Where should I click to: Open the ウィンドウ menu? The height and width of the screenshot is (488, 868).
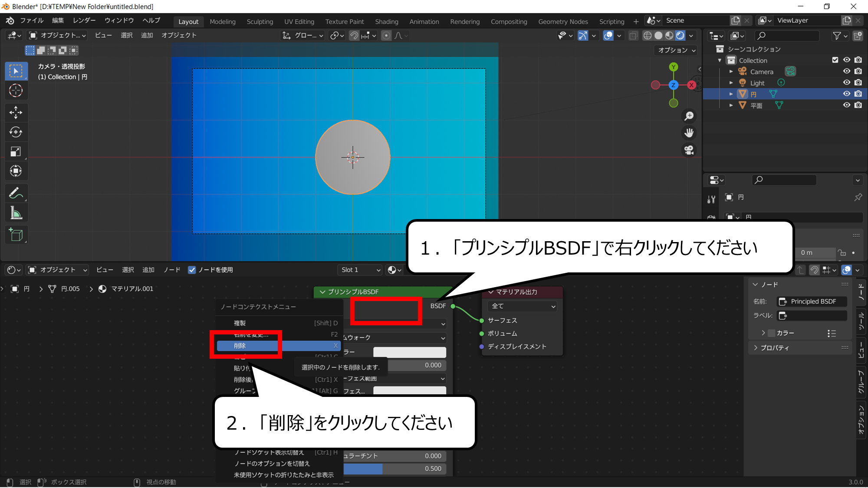click(x=119, y=21)
